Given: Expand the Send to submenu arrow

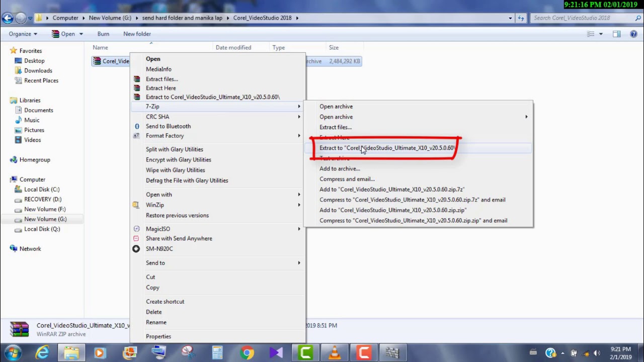Looking at the screenshot, I should [299, 263].
